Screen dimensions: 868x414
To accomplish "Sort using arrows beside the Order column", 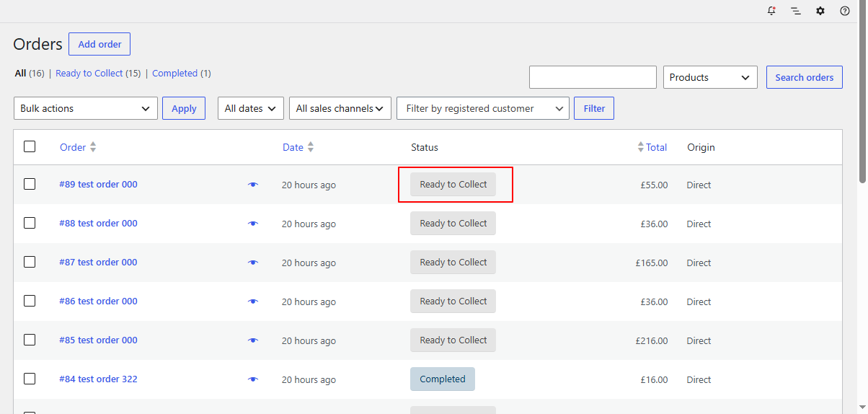I will 93,147.
